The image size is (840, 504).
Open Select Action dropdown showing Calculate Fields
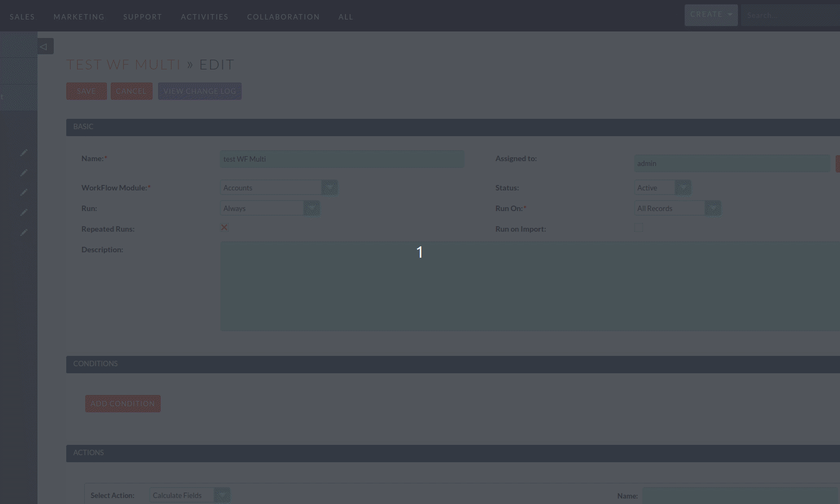pyautogui.click(x=190, y=495)
